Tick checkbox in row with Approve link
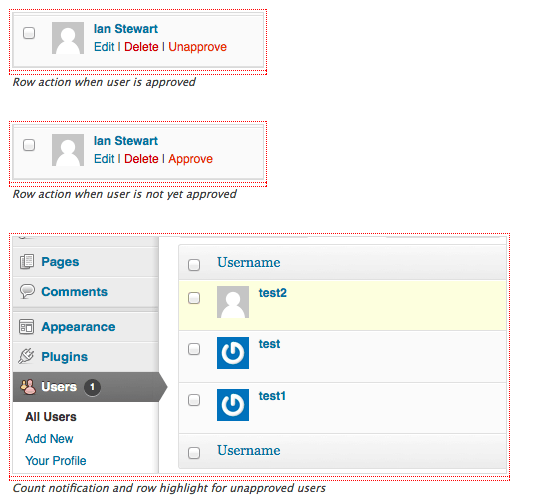This screenshot has height=499, width=537. pyautogui.click(x=29, y=145)
